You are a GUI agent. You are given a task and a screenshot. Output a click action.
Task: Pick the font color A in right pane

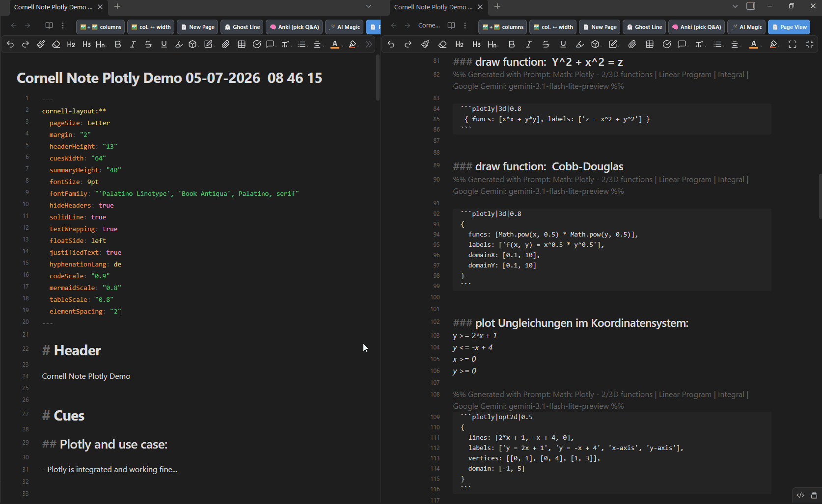pyautogui.click(x=755, y=45)
